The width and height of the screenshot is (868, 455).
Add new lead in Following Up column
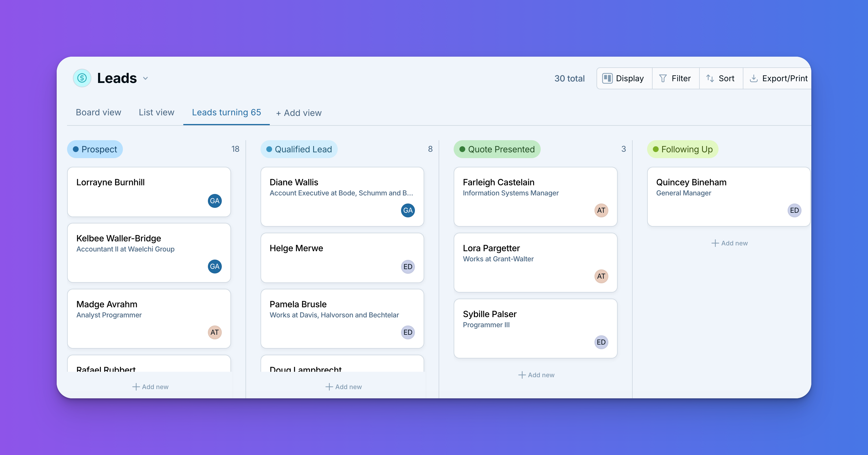click(730, 243)
